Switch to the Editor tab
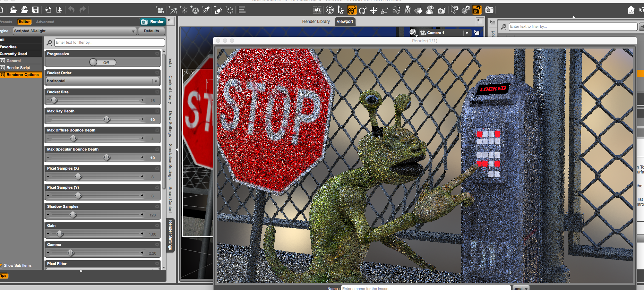Viewport: 644px width, 290px height. pyautogui.click(x=24, y=22)
